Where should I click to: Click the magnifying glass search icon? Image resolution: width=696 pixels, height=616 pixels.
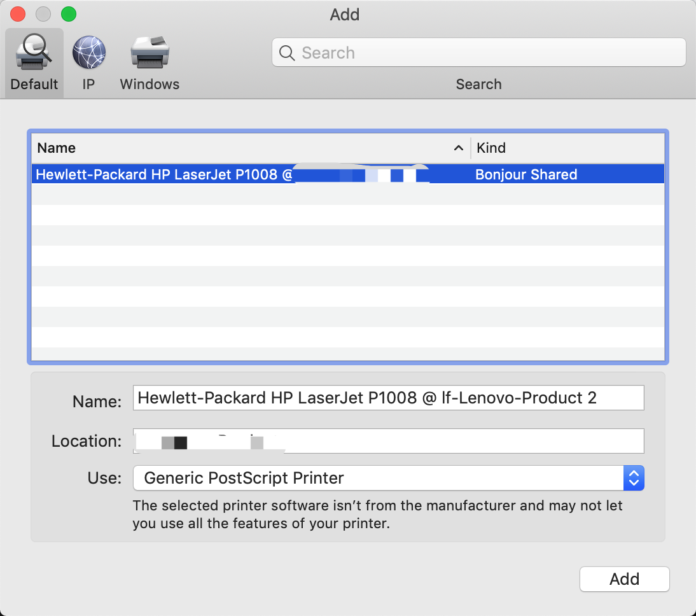[287, 53]
